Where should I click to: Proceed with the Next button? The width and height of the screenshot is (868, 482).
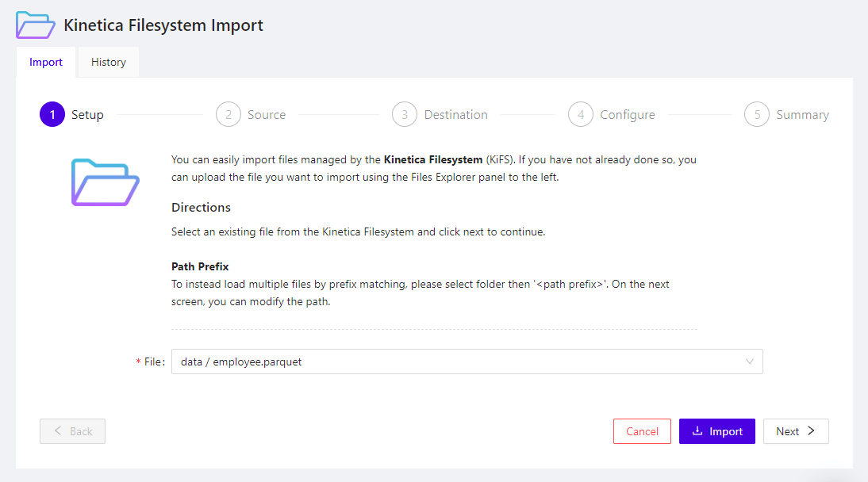click(x=796, y=431)
